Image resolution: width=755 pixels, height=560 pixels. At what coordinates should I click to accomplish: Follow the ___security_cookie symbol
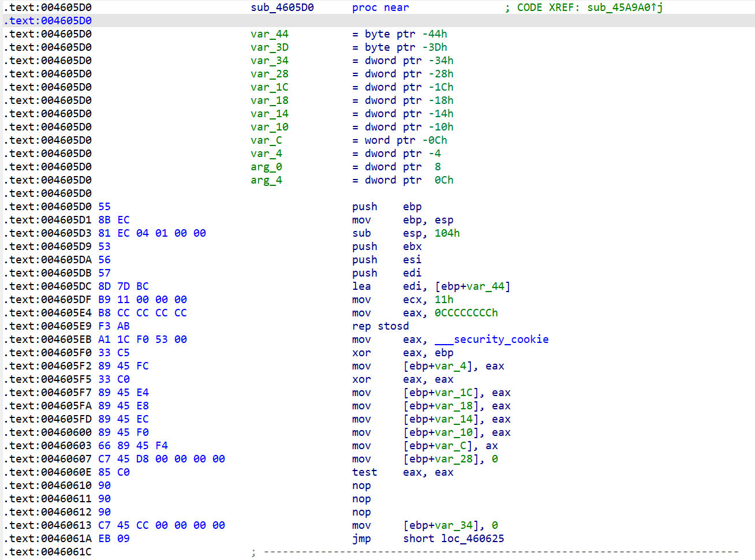click(x=492, y=339)
